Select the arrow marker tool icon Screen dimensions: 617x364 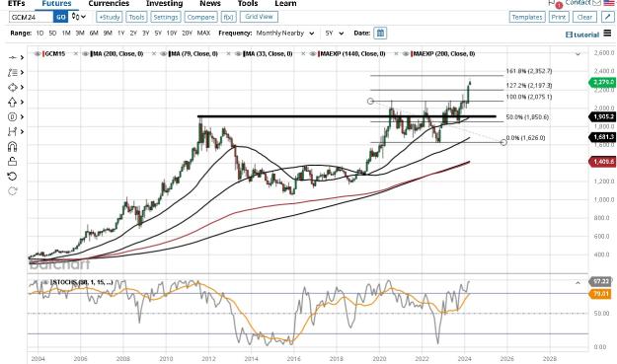[12, 103]
